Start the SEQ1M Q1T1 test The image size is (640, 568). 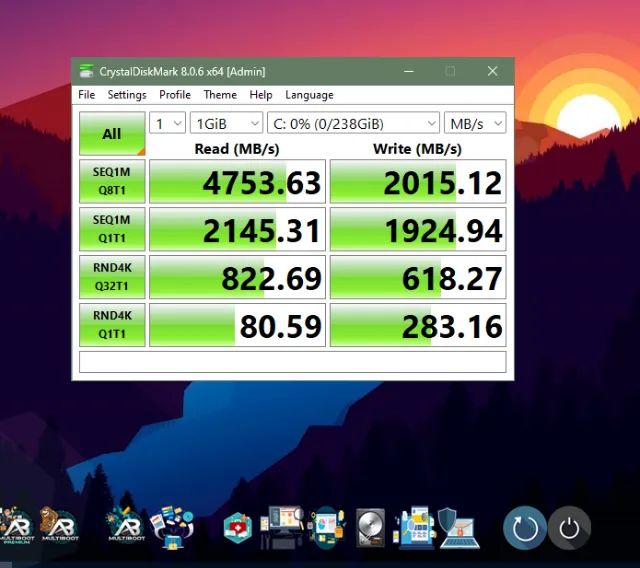click(112, 229)
